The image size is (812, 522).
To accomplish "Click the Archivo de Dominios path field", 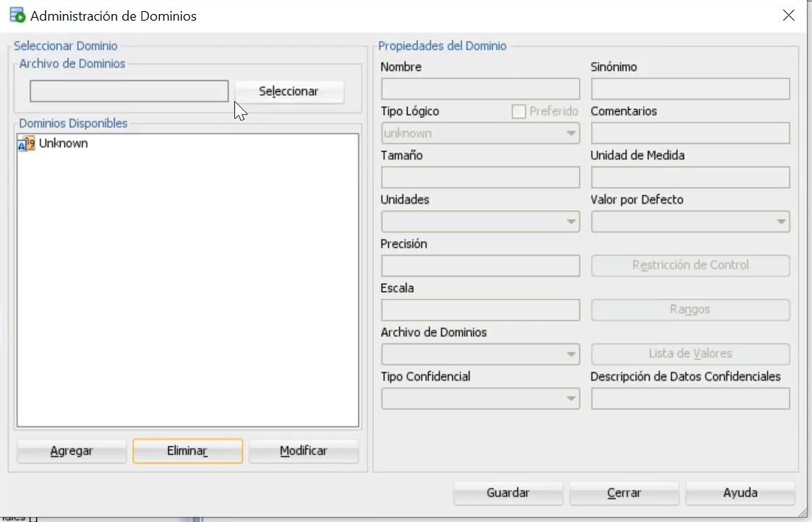I will [129, 91].
